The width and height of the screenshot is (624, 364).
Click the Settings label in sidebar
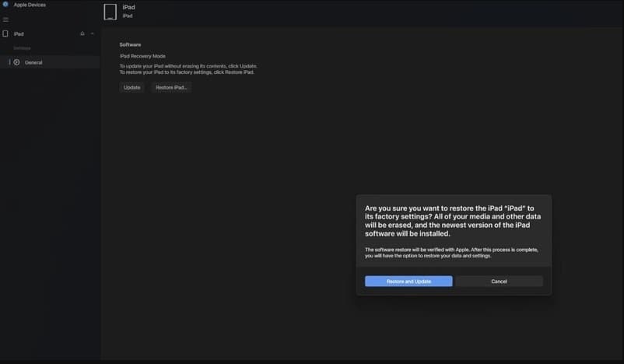coord(22,48)
